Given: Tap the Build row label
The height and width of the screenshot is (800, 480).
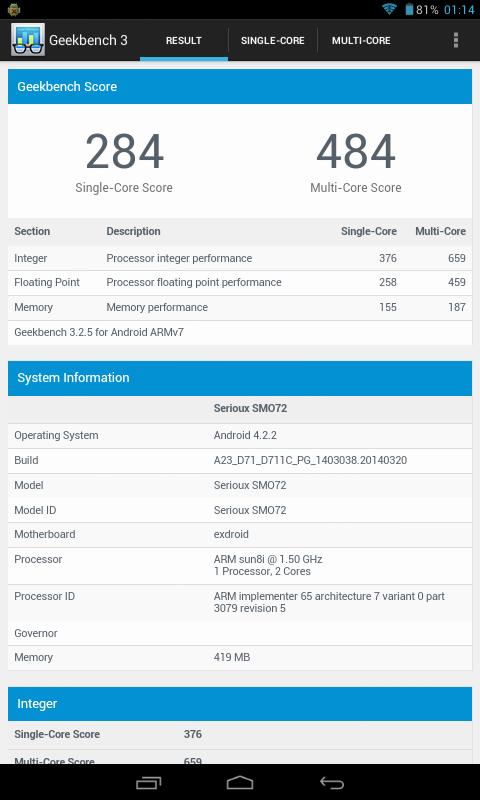Looking at the screenshot, I should pyautogui.click(x=26, y=460).
